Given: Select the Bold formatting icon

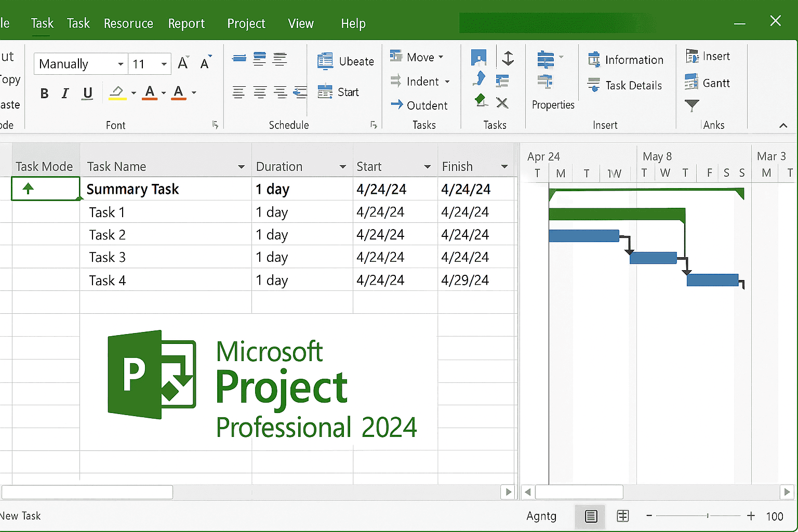Looking at the screenshot, I should [44, 93].
